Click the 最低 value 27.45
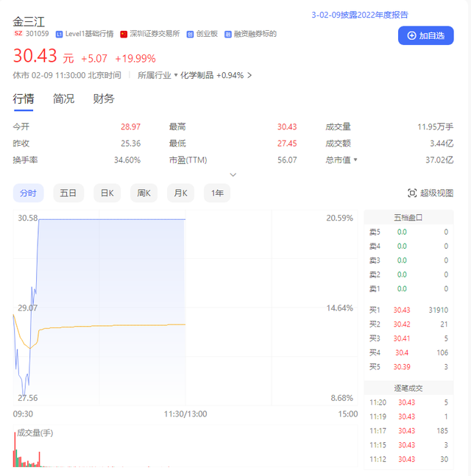The image size is (471, 476). (287, 143)
